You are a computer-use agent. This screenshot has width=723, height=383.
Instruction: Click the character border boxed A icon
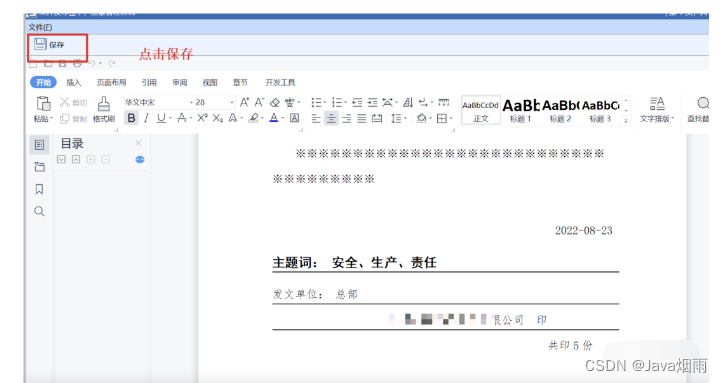294,118
